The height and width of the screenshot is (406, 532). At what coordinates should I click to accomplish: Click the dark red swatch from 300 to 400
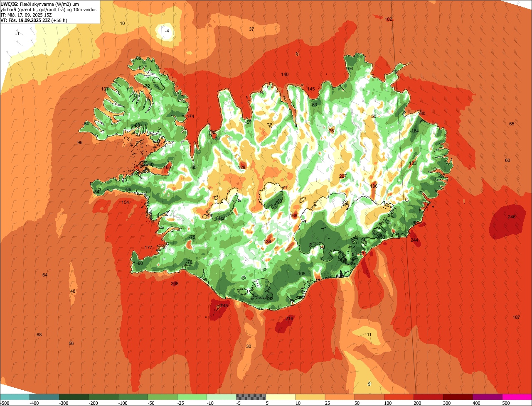point(458,397)
